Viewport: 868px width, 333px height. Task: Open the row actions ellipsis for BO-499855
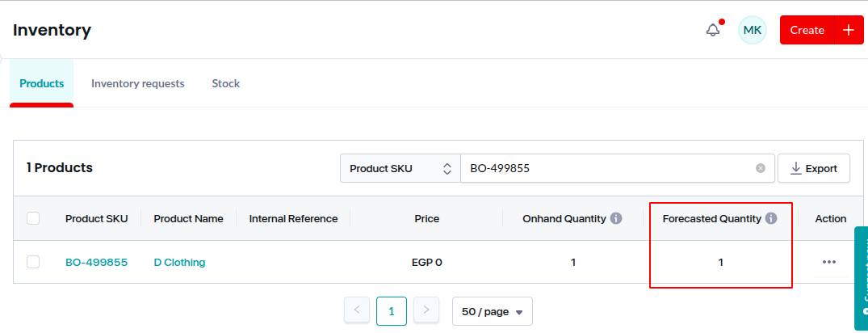(828, 262)
